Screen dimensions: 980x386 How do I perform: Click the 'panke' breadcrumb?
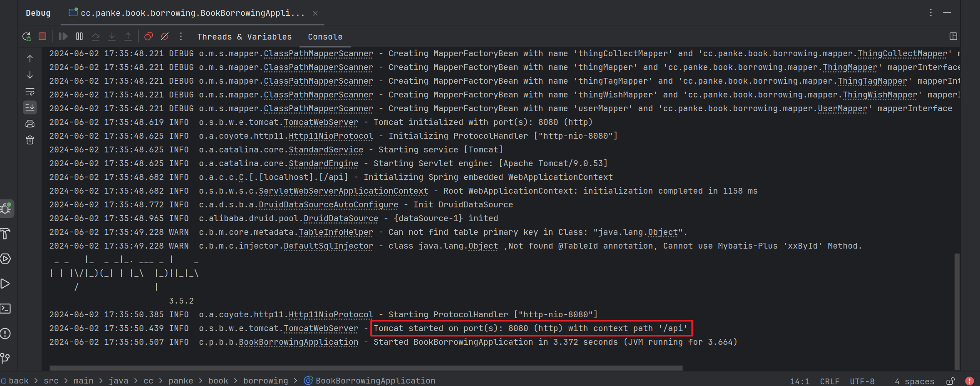(x=181, y=381)
